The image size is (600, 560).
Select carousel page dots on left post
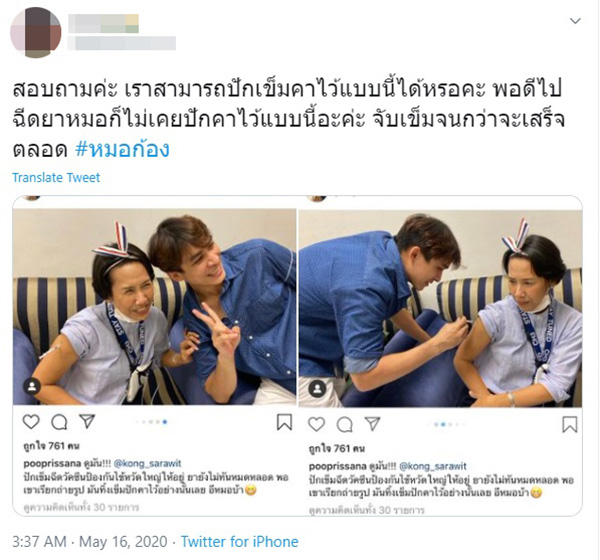[152, 422]
